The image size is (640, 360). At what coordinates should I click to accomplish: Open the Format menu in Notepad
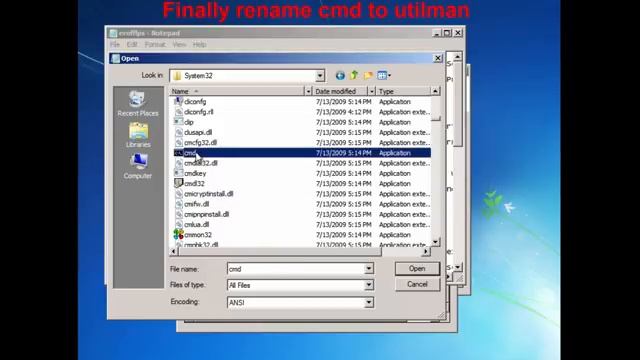point(155,44)
